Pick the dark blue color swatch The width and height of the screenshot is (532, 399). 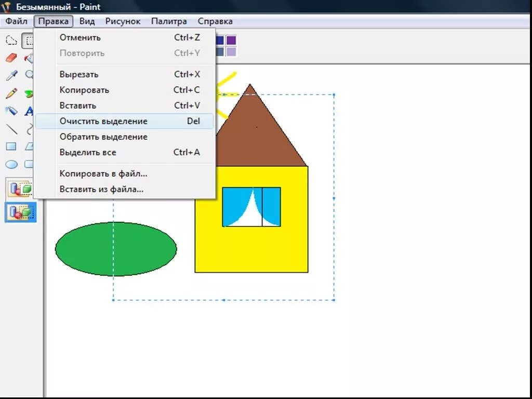coord(220,41)
